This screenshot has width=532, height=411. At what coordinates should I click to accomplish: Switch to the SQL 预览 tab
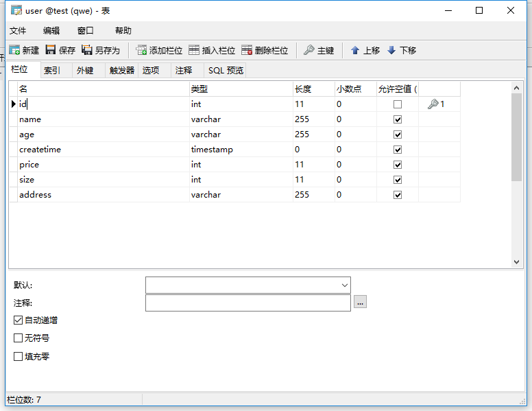(x=226, y=70)
